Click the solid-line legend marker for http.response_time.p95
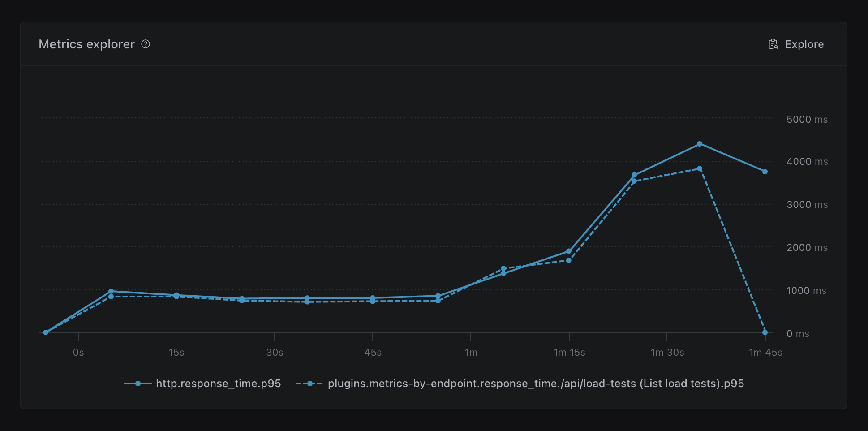The height and width of the screenshot is (431, 868). 139,384
